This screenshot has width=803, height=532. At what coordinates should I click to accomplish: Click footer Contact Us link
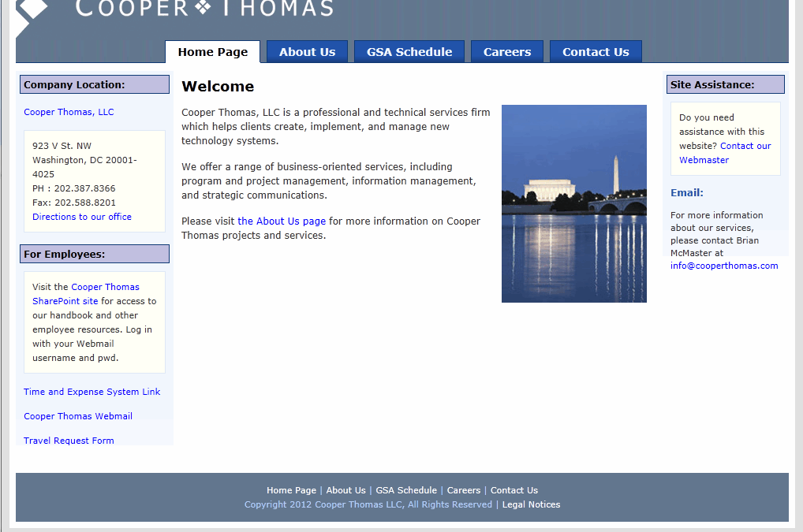point(514,490)
